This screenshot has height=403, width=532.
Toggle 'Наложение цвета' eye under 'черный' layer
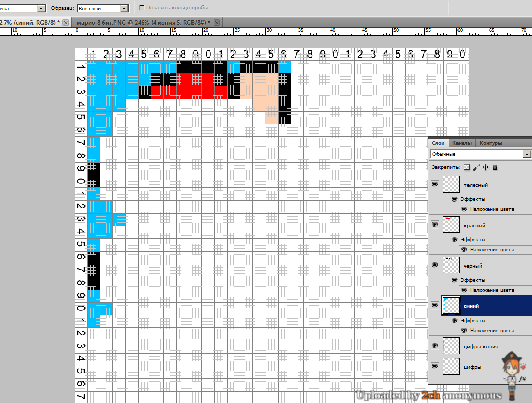(x=464, y=290)
